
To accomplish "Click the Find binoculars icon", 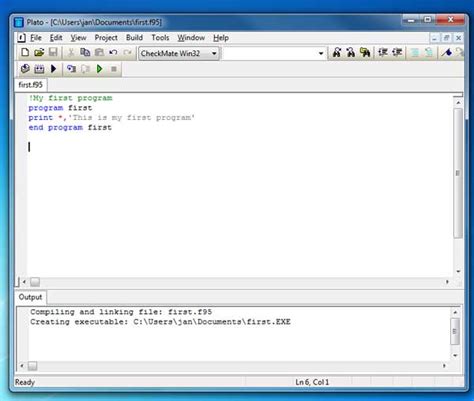I will (x=337, y=53).
